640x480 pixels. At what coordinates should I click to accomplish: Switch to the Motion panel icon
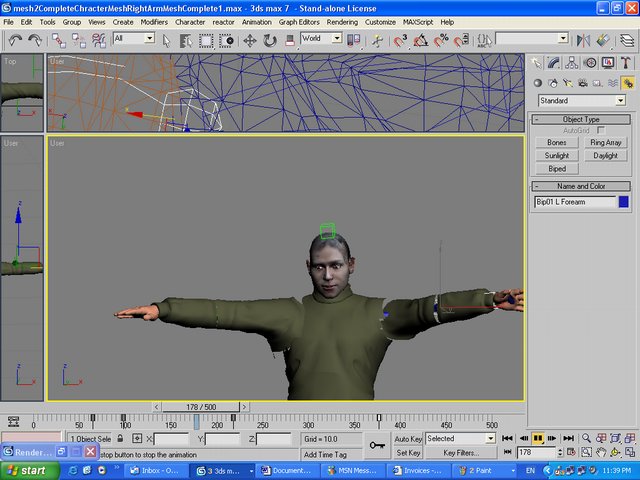point(591,64)
